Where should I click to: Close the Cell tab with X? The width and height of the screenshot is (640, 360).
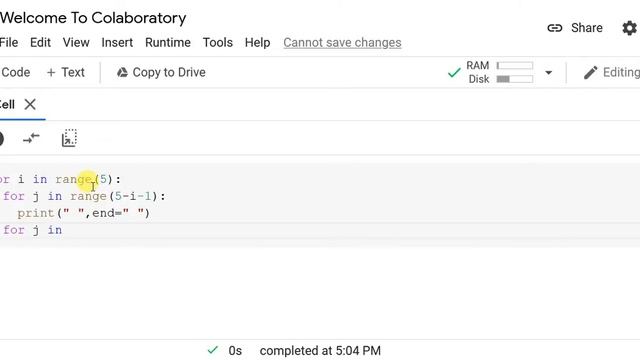coord(30,104)
